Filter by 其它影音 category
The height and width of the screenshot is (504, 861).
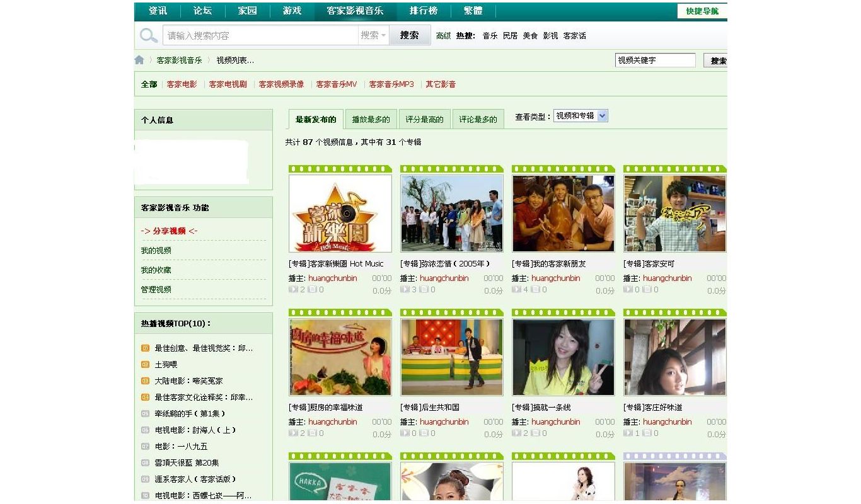click(x=441, y=84)
